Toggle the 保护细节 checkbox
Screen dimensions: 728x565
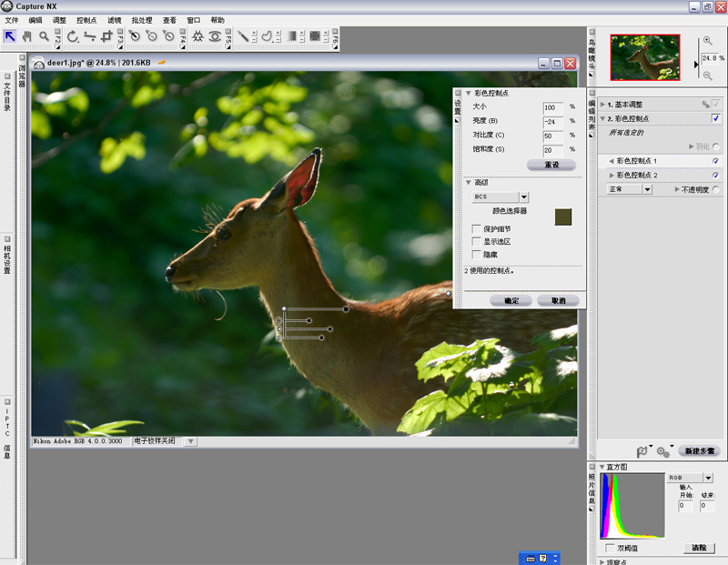pos(476,229)
